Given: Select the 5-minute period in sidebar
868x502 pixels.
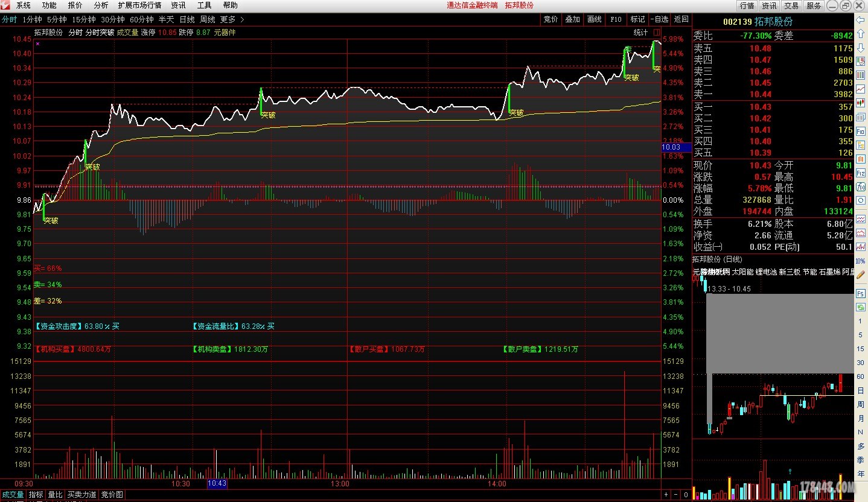Looking at the screenshot, I should tap(861, 335).
